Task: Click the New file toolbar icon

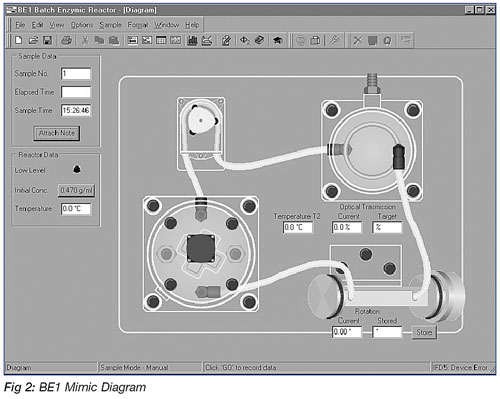Action: pos(19,40)
